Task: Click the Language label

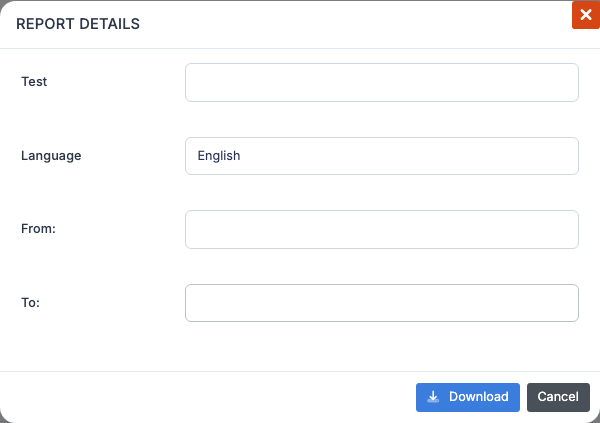Action: point(51,156)
